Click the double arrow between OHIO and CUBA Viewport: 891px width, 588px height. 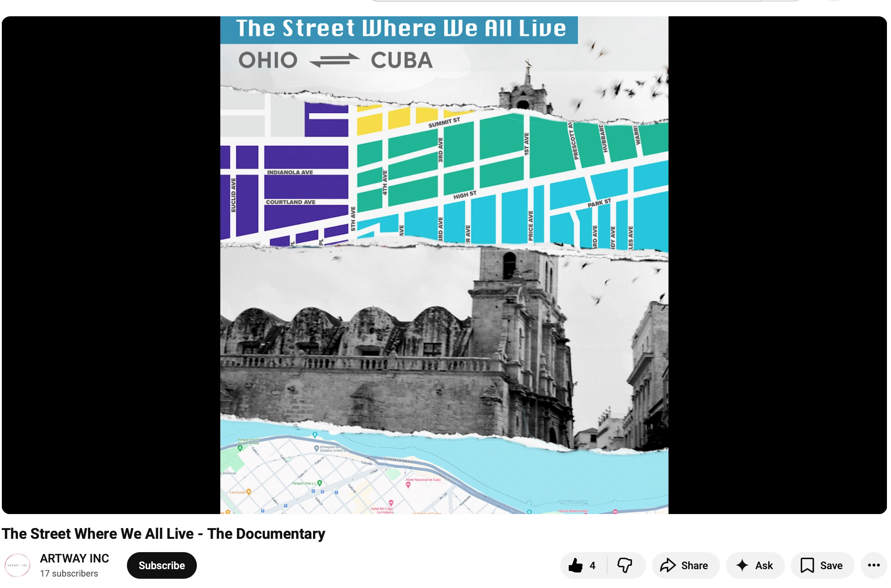(x=334, y=60)
